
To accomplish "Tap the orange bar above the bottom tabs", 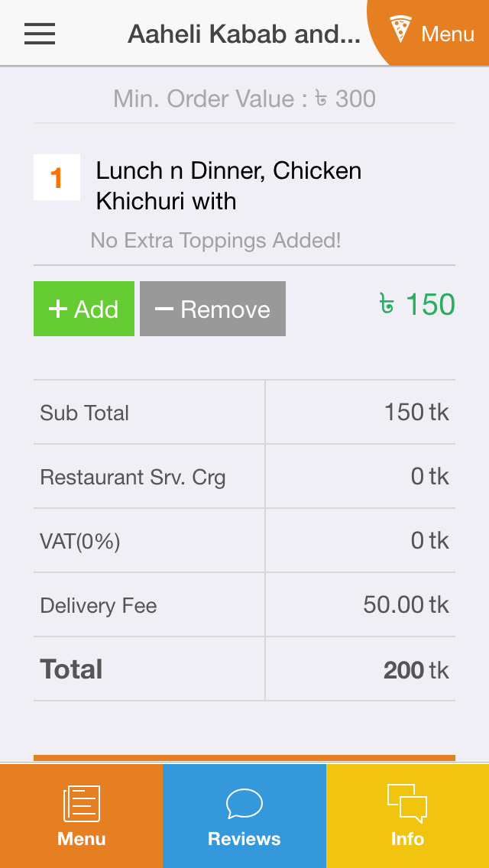I will [244, 758].
